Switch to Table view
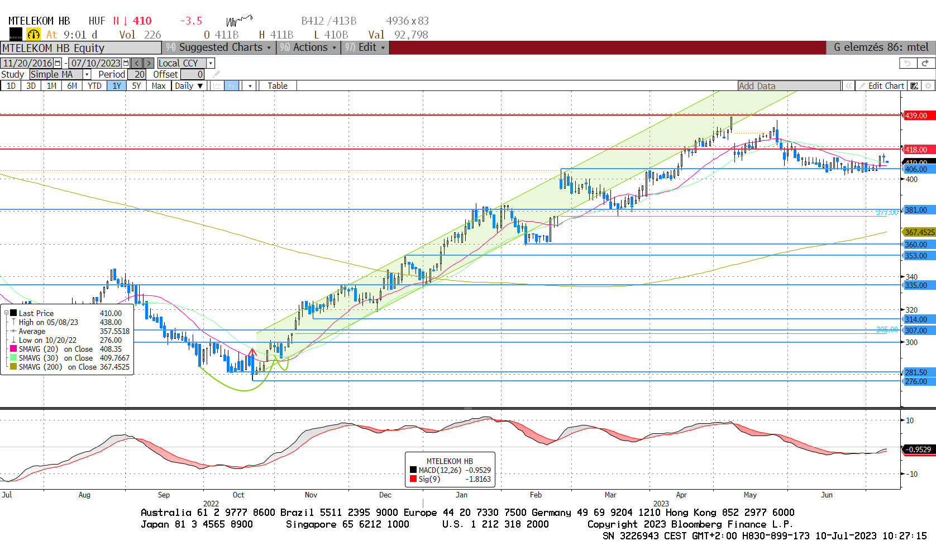Screen dimensions: 936x560 click(x=278, y=86)
